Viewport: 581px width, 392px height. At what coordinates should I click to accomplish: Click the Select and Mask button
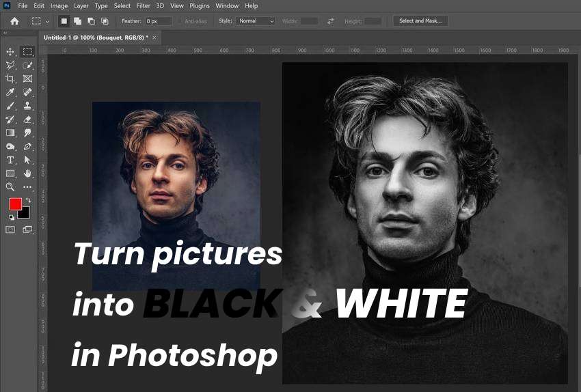(420, 21)
